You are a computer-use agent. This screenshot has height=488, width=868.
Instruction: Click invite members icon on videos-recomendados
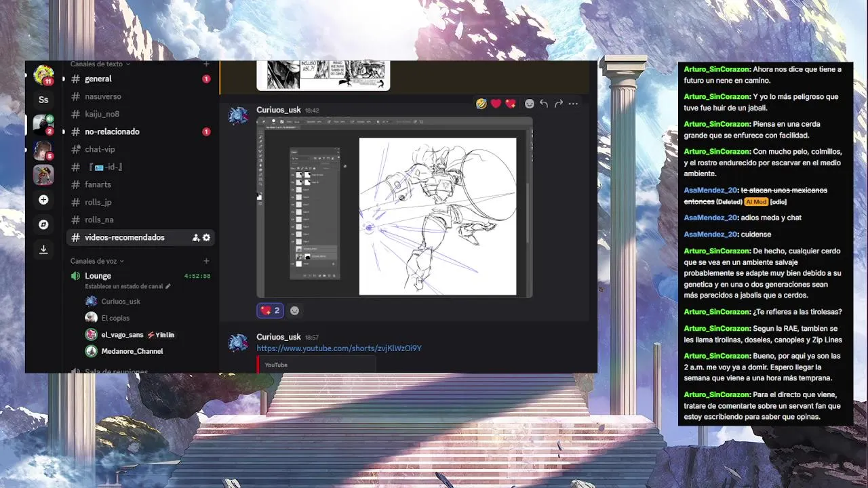pyautogui.click(x=196, y=237)
